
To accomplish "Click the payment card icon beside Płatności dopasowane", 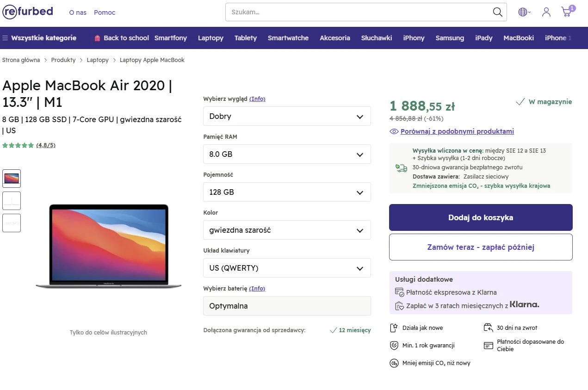I will point(488,346).
